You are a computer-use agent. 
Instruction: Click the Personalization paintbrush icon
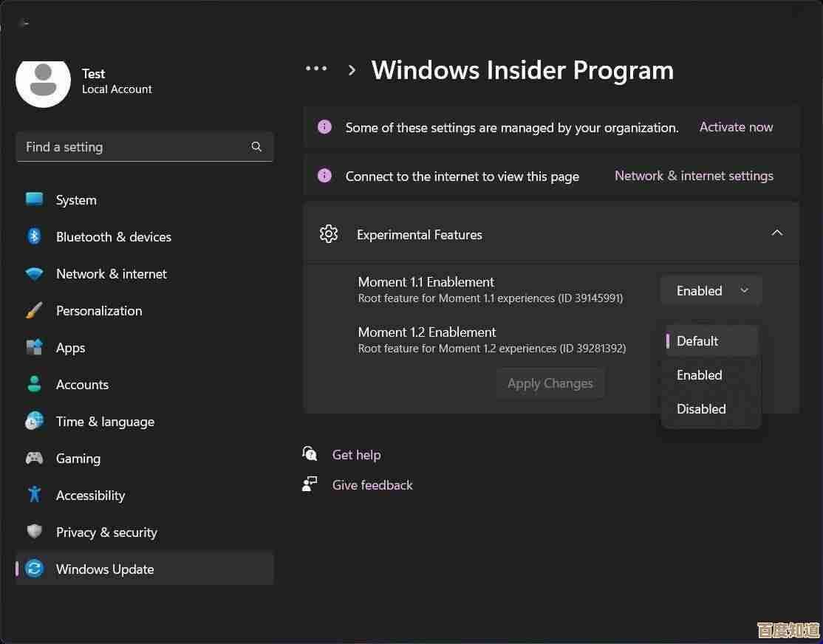coord(35,311)
